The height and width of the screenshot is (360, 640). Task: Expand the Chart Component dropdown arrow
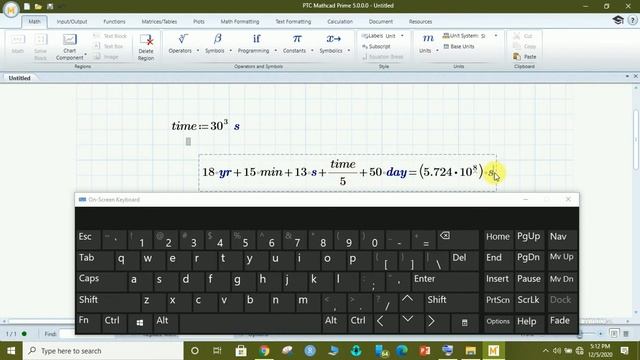click(x=86, y=54)
